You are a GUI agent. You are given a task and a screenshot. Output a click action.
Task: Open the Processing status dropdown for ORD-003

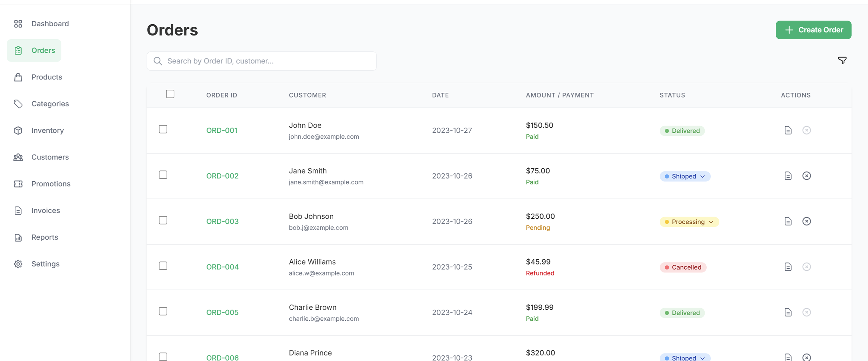point(689,222)
